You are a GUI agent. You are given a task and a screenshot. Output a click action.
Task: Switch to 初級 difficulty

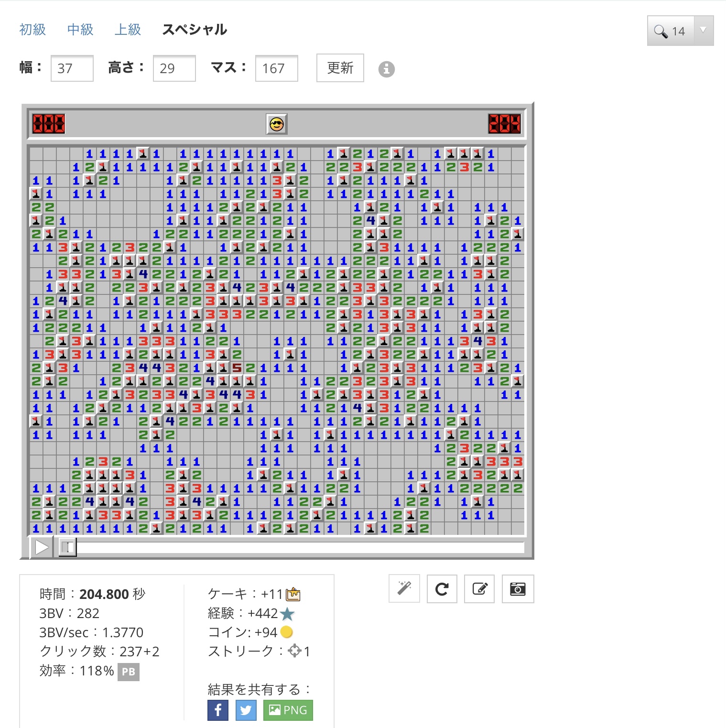coord(33,30)
